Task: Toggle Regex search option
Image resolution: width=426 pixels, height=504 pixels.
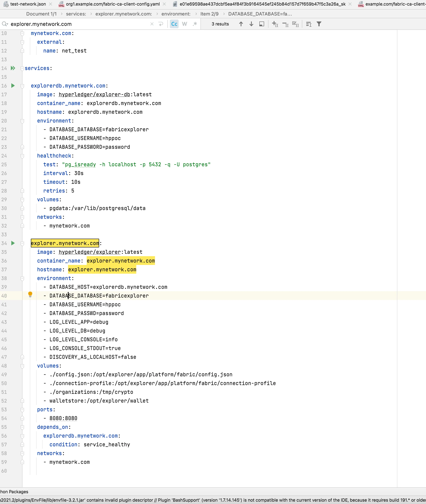Action: 195,24
